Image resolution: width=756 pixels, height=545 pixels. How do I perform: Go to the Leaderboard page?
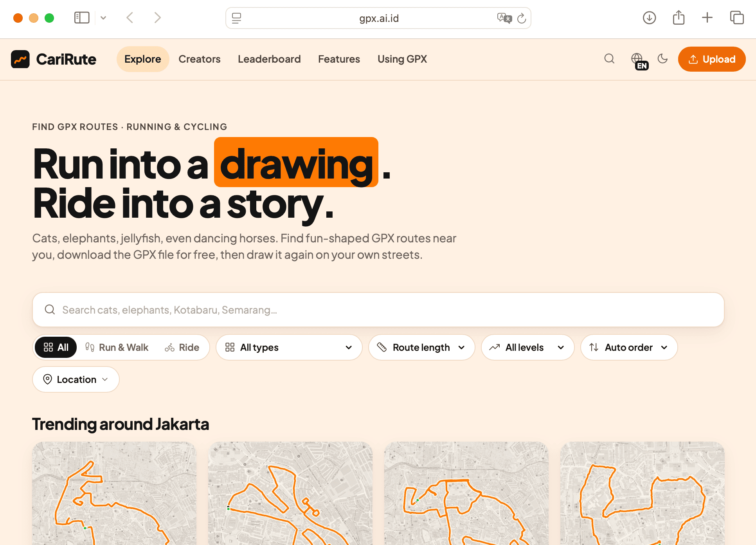(x=269, y=59)
